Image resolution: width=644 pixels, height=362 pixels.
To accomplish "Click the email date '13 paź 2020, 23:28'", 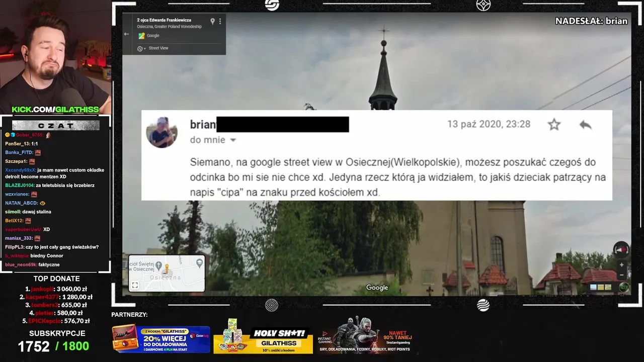I will coord(489,124).
